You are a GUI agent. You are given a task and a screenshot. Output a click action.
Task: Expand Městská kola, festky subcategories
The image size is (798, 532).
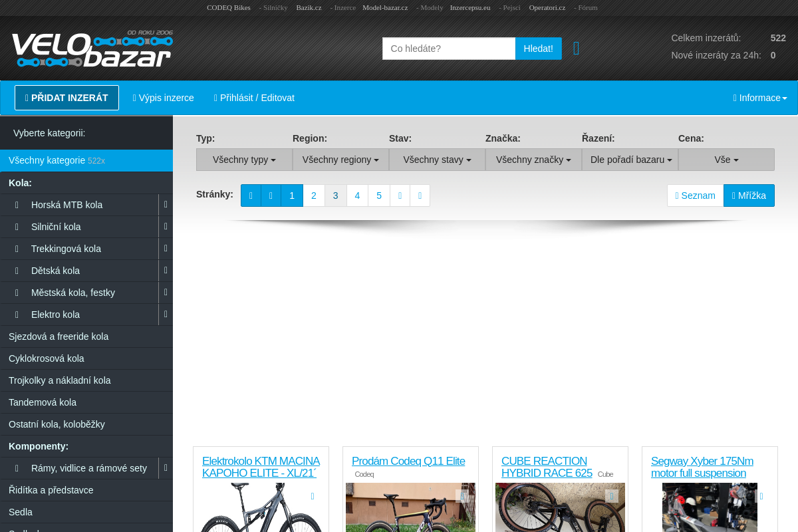166,293
